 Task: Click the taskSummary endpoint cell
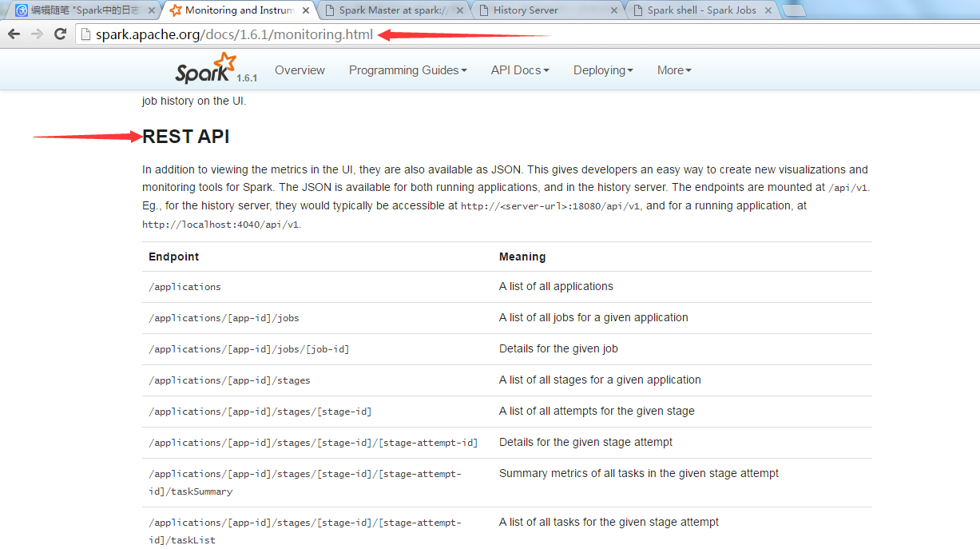(x=305, y=483)
